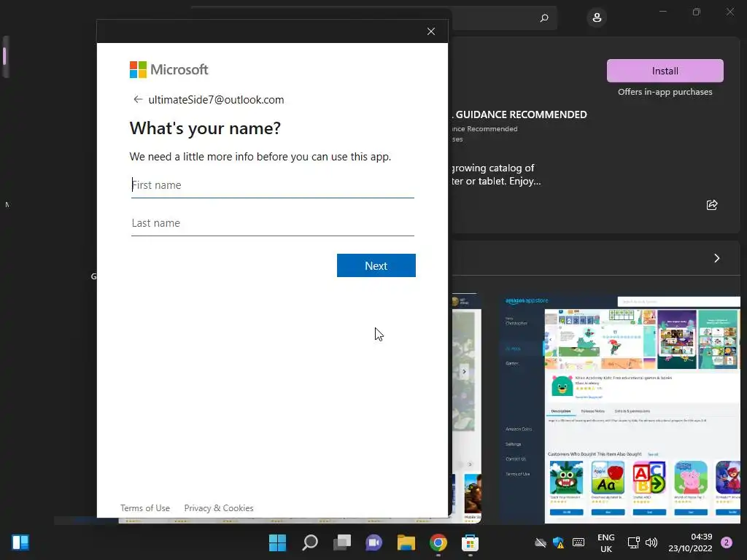Click the email ultimateSide7@outlook.com text
The width and height of the screenshot is (747, 560).
pos(216,99)
